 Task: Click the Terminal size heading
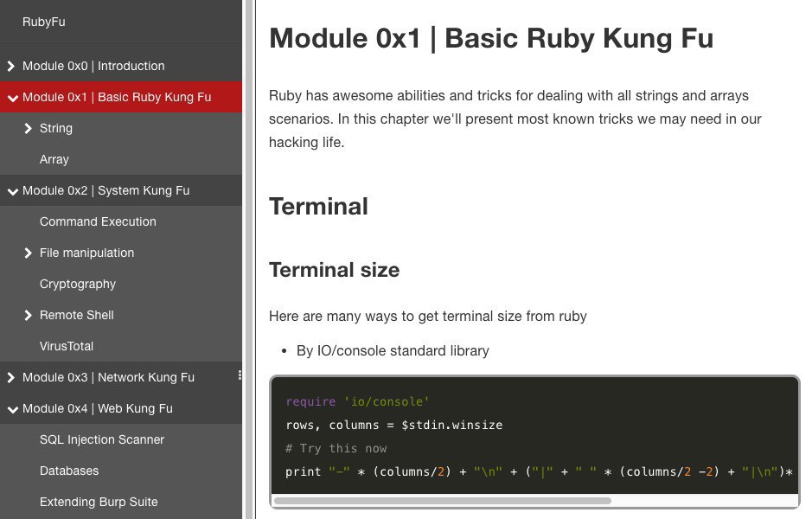point(334,270)
